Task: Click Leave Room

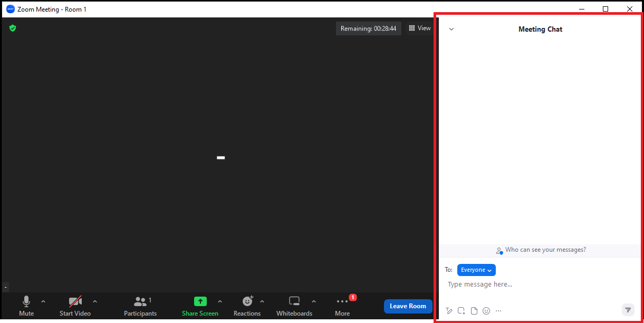Action: click(x=408, y=306)
